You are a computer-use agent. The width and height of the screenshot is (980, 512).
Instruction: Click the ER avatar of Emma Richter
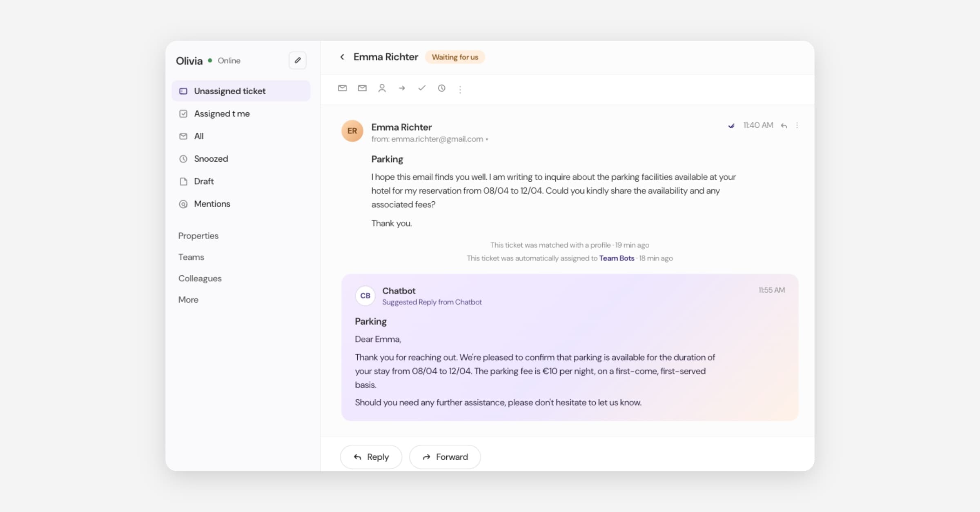coord(352,131)
